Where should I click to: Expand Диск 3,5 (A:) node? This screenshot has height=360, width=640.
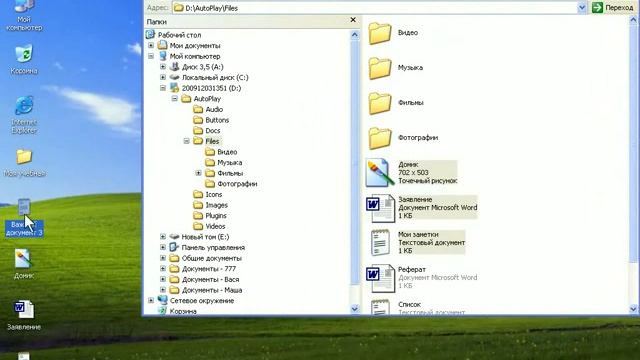tap(163, 67)
